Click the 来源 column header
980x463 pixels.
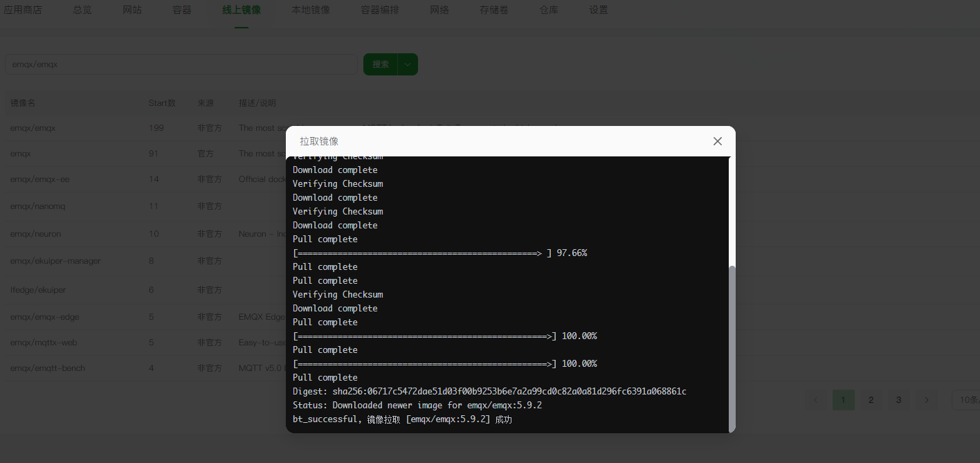[x=206, y=103]
